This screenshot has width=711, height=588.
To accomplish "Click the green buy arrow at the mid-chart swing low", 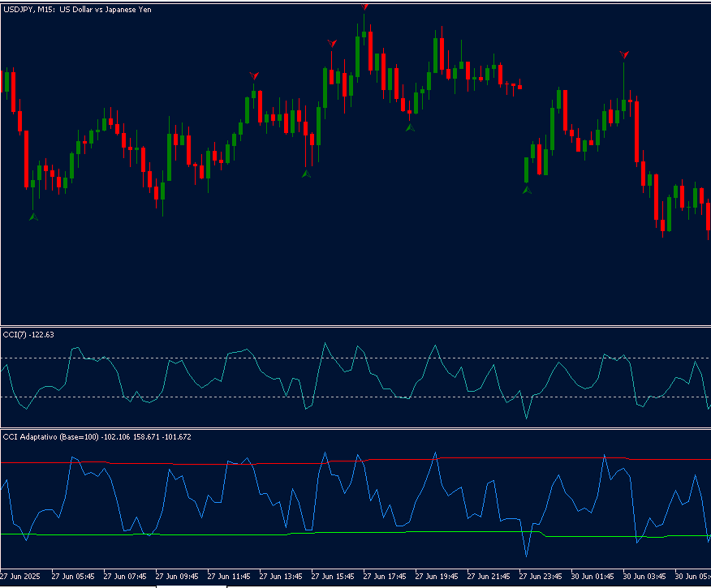I will [306, 173].
